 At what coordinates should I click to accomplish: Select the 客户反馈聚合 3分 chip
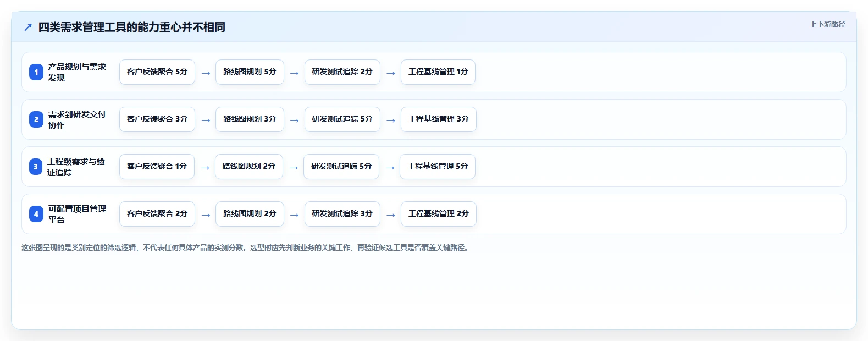point(157,119)
